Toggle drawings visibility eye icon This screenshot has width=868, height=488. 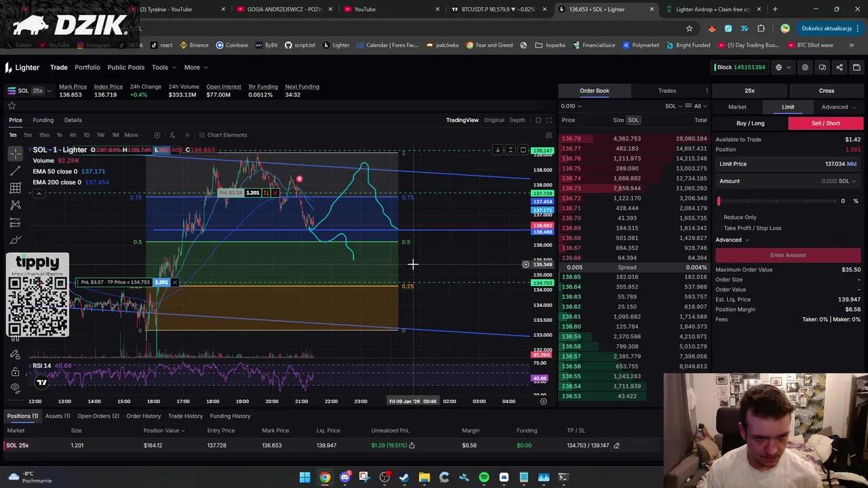click(15, 387)
